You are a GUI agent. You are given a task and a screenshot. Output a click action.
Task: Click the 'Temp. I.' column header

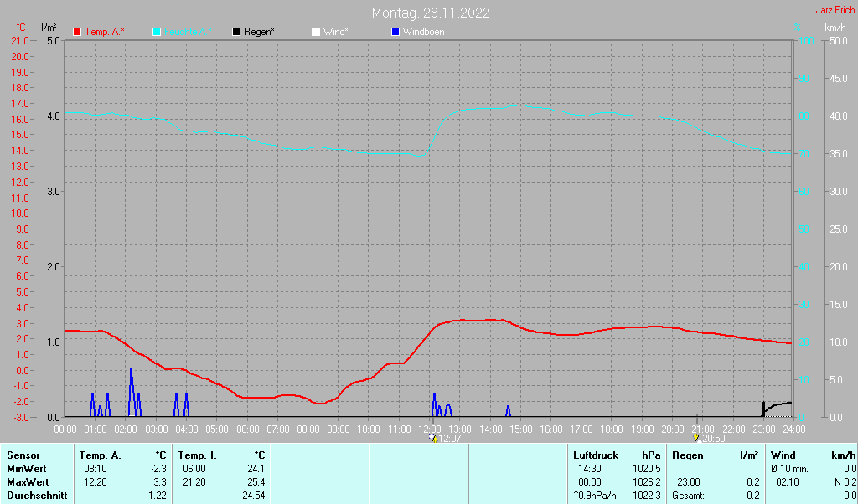197,455
